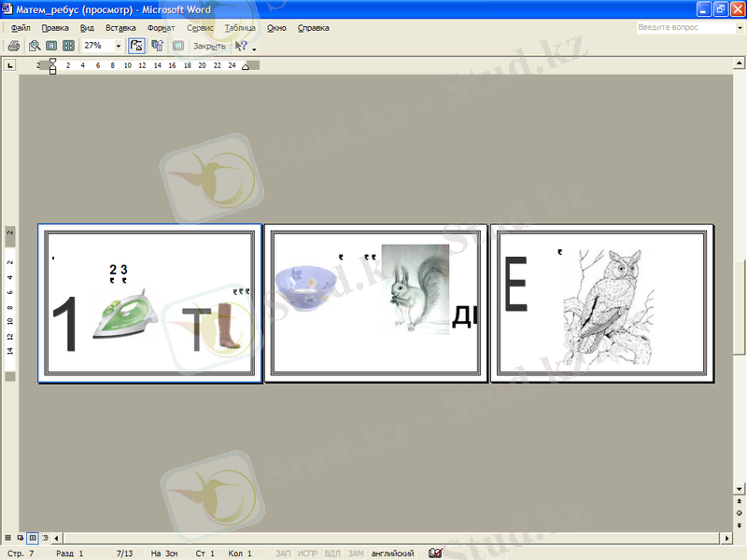
Task: Switch to Normal view at bottom left
Action: click(x=9, y=539)
